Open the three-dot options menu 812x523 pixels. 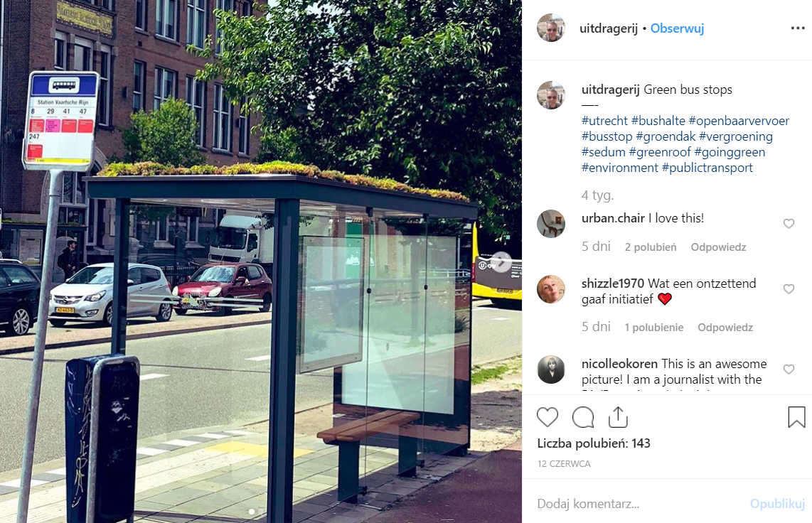tap(798, 28)
